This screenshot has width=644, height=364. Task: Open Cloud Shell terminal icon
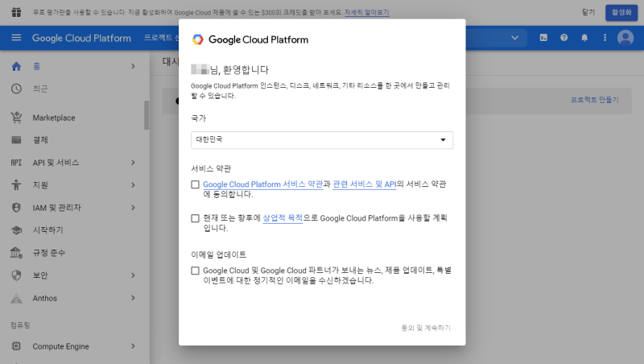543,38
